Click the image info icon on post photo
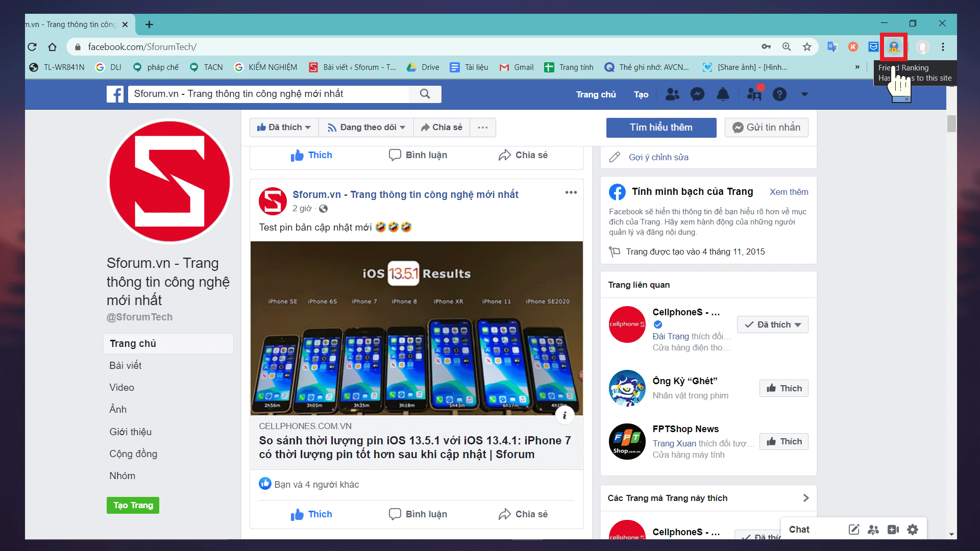The image size is (980, 551). [x=565, y=415]
